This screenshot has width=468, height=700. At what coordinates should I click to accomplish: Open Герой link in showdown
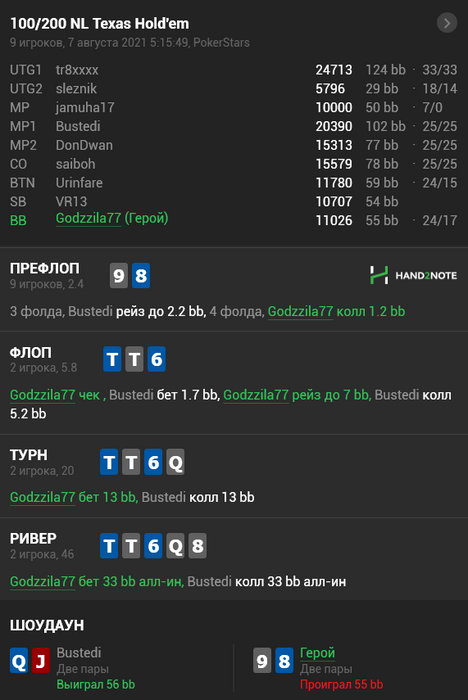[x=318, y=653]
